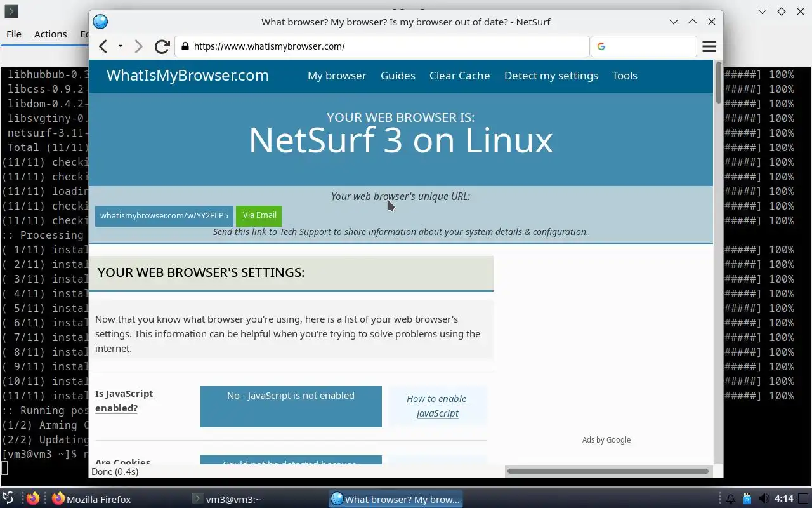Maximize the terminal window behind NetSurf
Screen dimensions: 812x508
tap(782, 11)
